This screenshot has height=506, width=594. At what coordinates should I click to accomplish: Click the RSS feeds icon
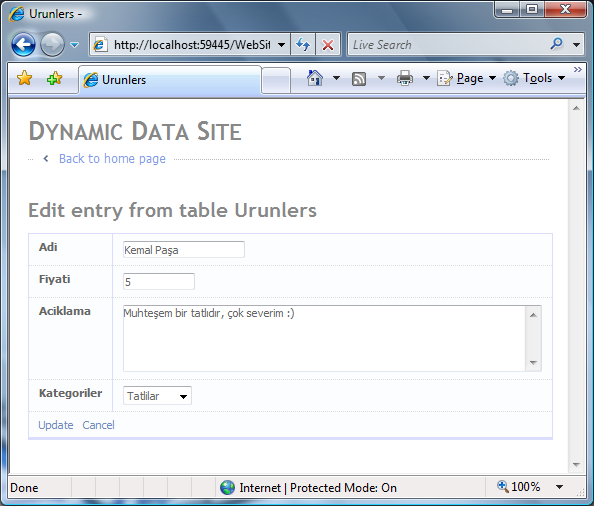[x=359, y=78]
